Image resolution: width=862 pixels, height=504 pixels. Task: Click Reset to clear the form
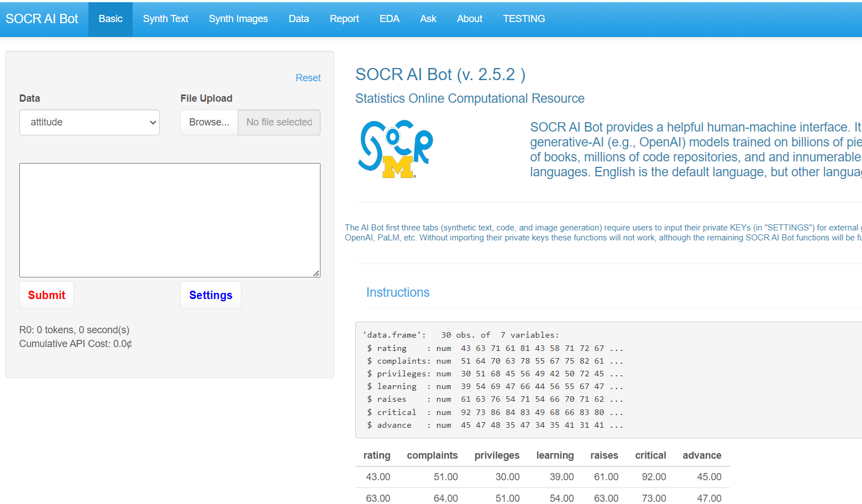pyautogui.click(x=308, y=77)
